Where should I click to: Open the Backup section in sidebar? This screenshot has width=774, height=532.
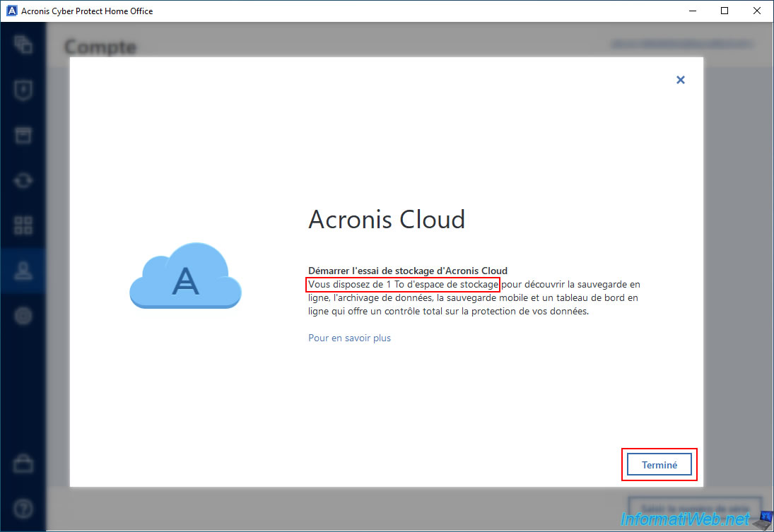[x=23, y=45]
